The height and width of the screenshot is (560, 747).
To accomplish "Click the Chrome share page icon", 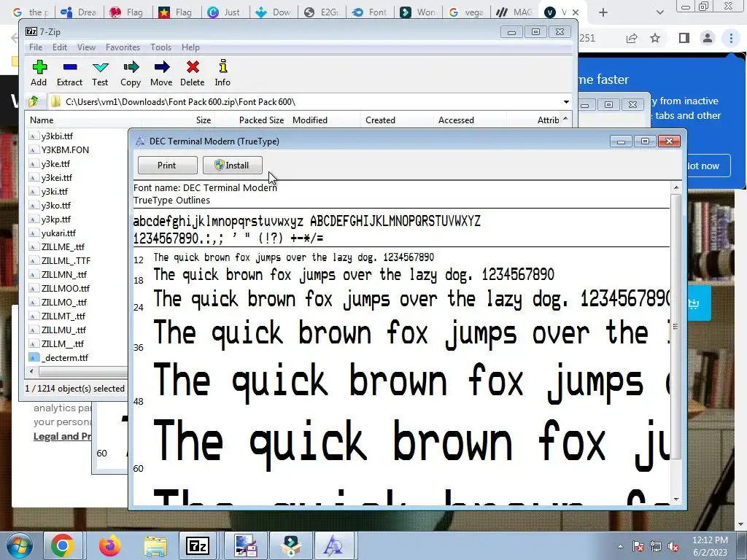I will pos(632,38).
